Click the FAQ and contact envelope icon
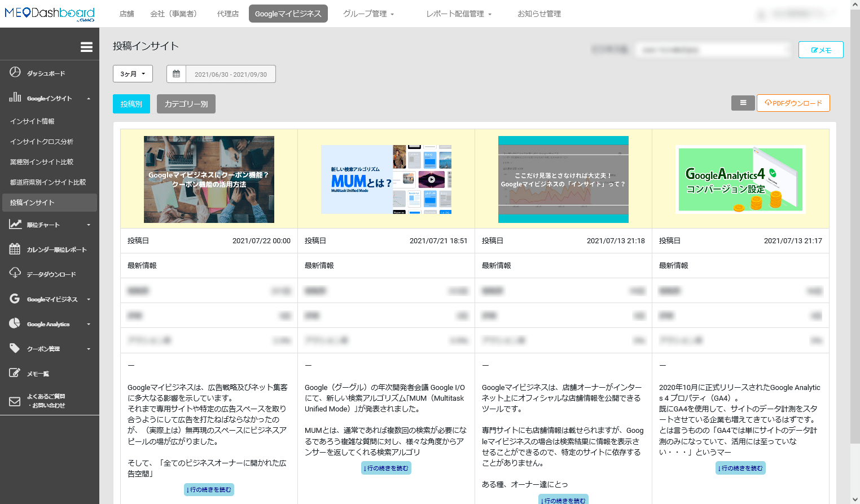860x504 pixels. 15,401
